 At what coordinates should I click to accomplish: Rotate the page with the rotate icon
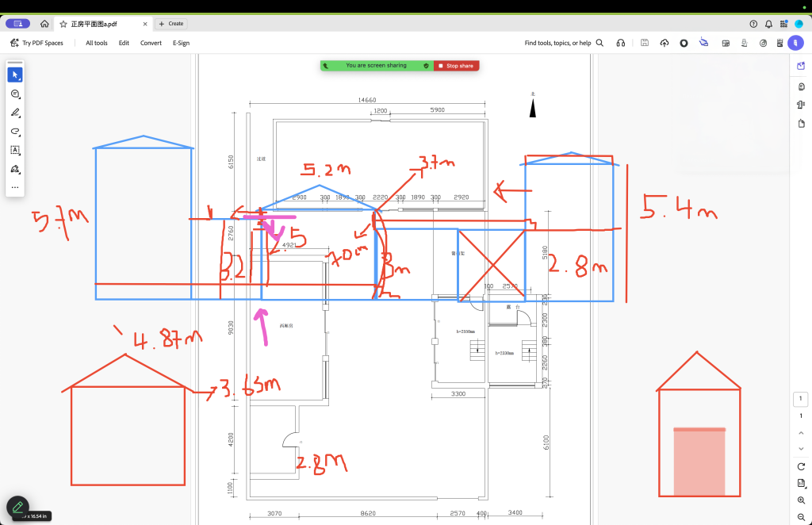coord(801,466)
